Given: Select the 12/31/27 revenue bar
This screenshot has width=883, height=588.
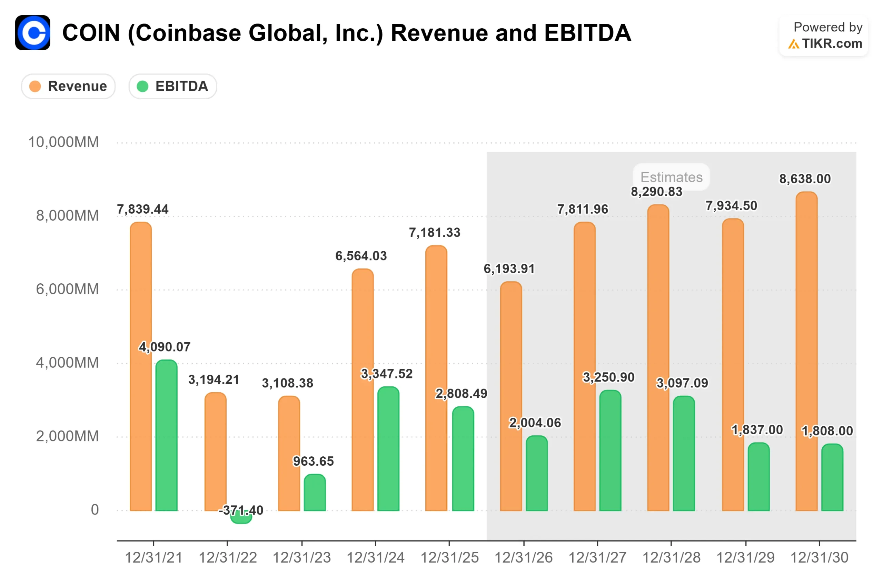Looking at the screenshot, I should tap(584, 366).
